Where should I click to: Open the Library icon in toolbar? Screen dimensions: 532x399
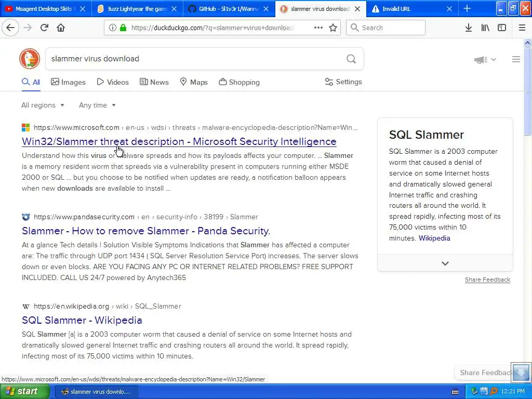[485, 28]
